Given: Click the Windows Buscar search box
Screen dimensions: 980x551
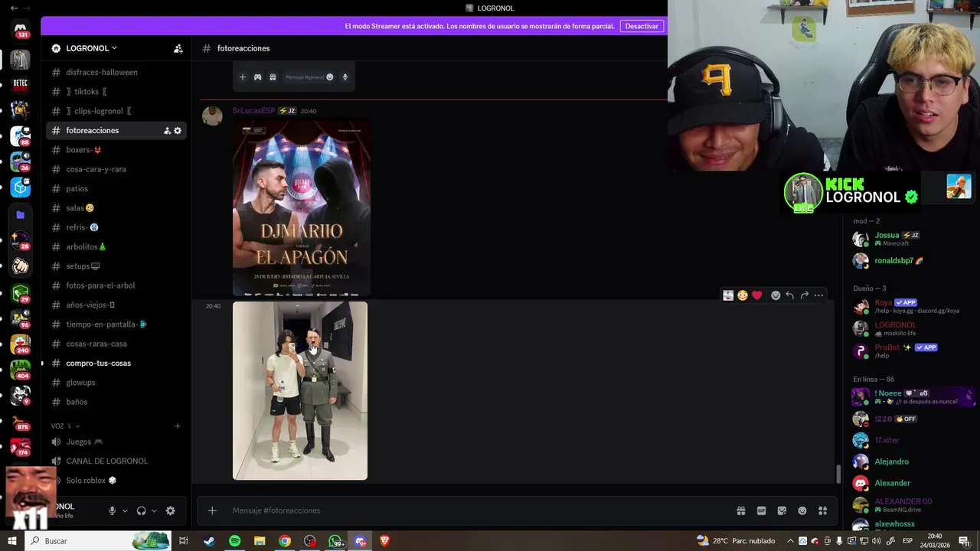Looking at the screenshot, I should [x=100, y=541].
